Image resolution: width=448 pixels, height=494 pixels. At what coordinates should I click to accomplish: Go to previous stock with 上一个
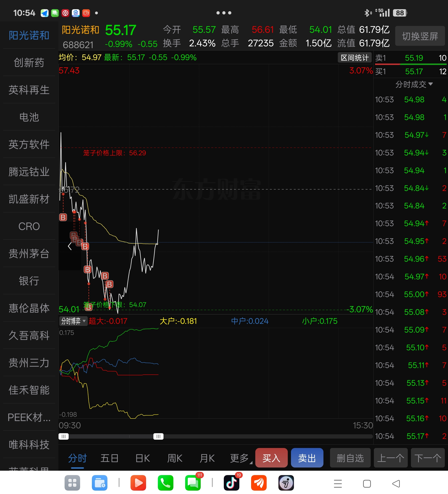pos(391,458)
